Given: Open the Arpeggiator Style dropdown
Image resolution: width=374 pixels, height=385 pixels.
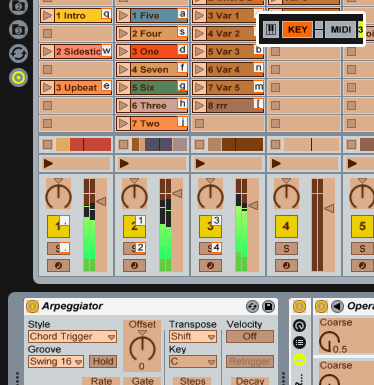Looking at the screenshot, I should point(72,337).
